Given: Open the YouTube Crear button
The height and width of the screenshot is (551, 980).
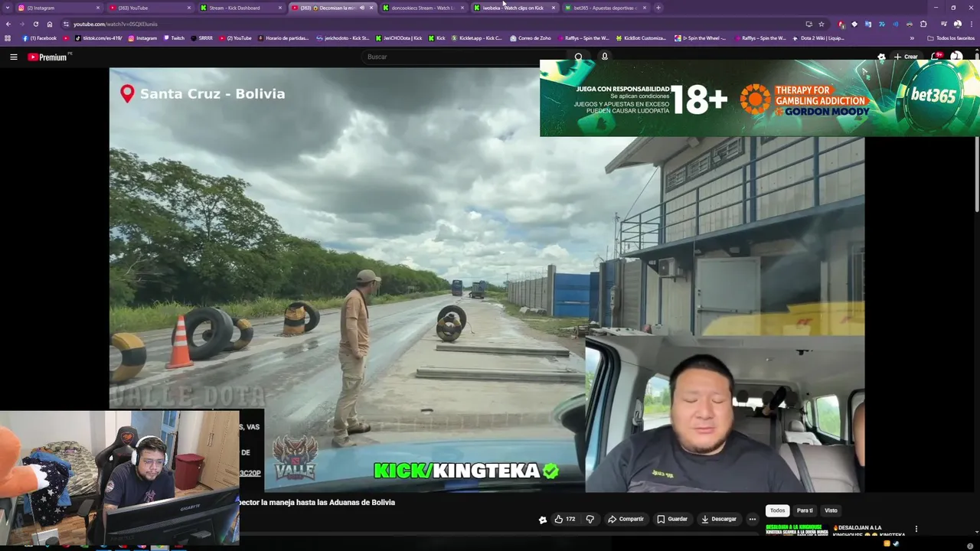Looking at the screenshot, I should coord(906,57).
